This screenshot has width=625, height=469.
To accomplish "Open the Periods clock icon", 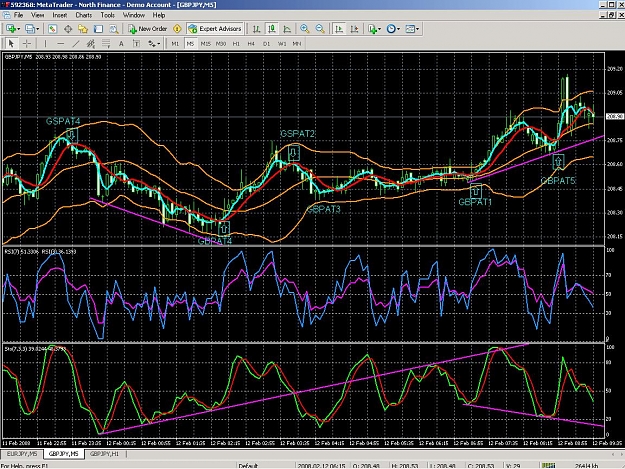I will [x=391, y=29].
